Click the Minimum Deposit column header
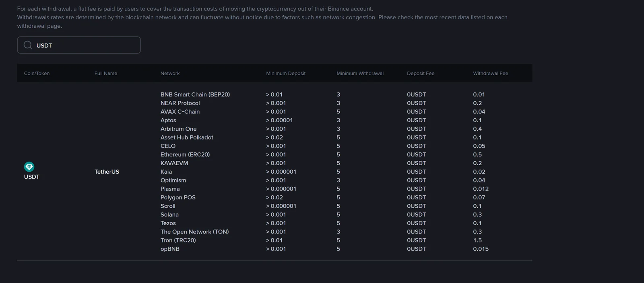644x283 pixels. pos(286,73)
